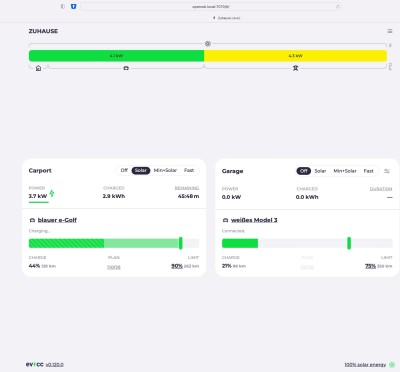The width and height of the screenshot is (400, 372).
Task: Click the Garage charge limit slider handle
Action: click(349, 243)
